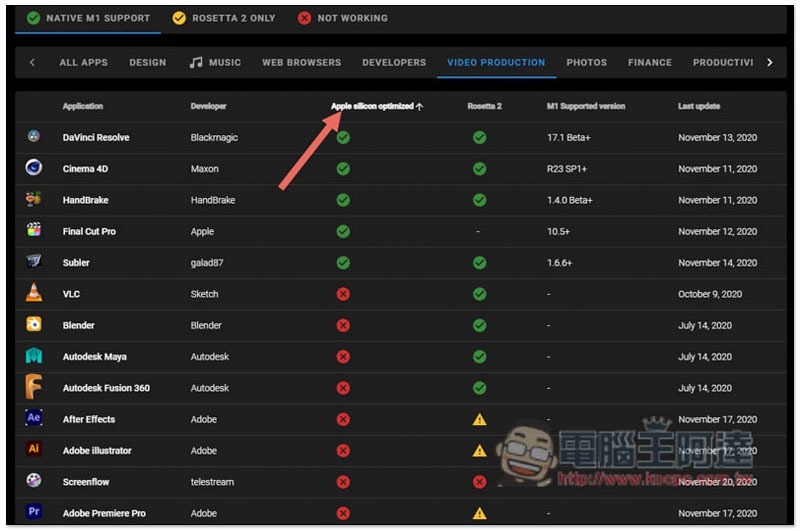Viewport: 800px width, 531px height.
Task: Click the telestream developer cell
Action: click(x=212, y=482)
